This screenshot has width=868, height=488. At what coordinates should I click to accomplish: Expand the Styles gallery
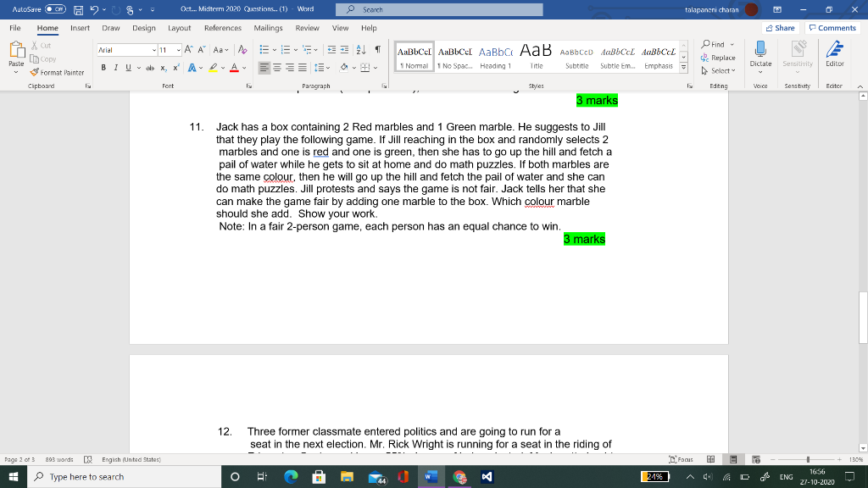[684, 68]
